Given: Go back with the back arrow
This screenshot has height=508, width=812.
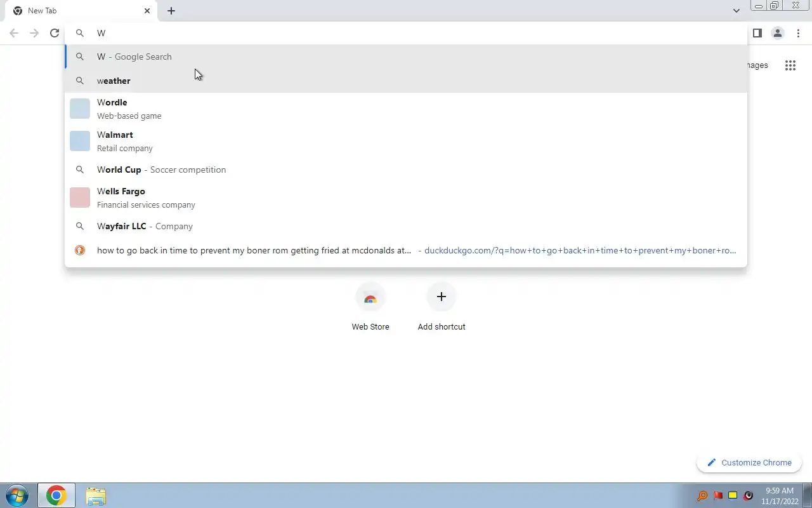Looking at the screenshot, I should pyautogui.click(x=14, y=33).
